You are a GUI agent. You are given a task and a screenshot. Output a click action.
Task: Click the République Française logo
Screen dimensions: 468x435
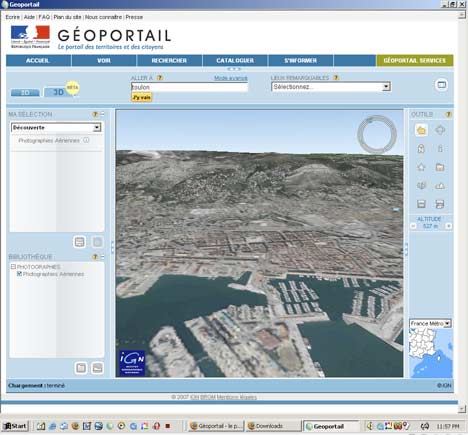point(30,37)
